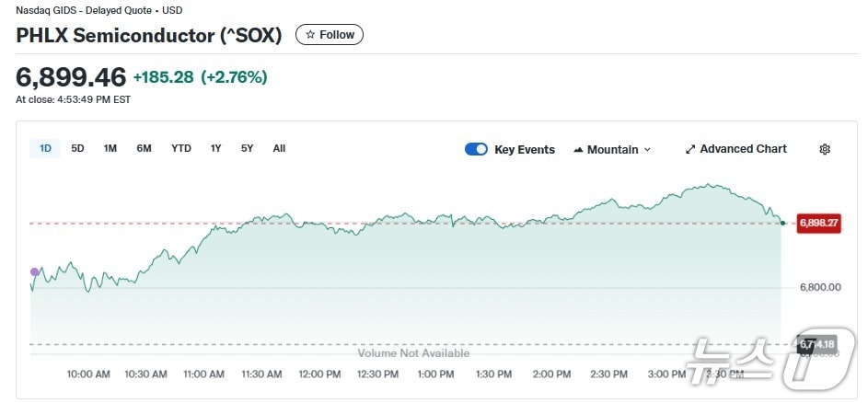This screenshot has width=868, height=403.
Task: Select the 1D time range tab
Action: pyautogui.click(x=45, y=148)
